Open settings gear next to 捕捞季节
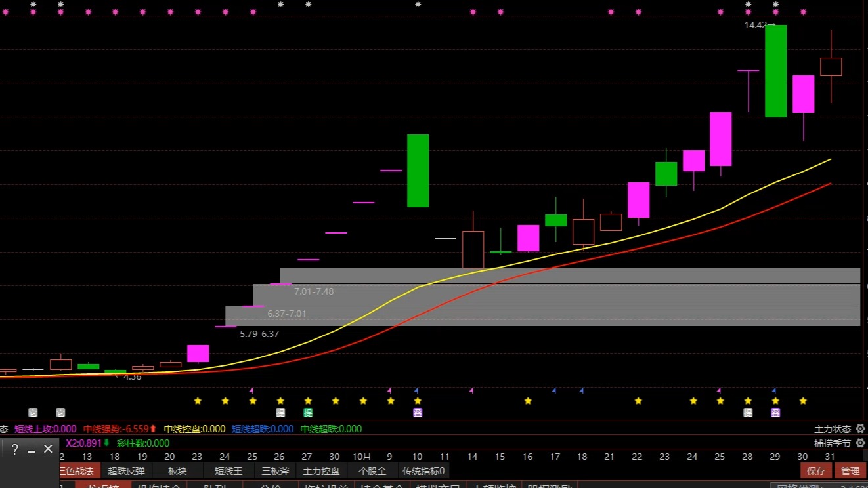The image size is (868, 488). click(860, 443)
